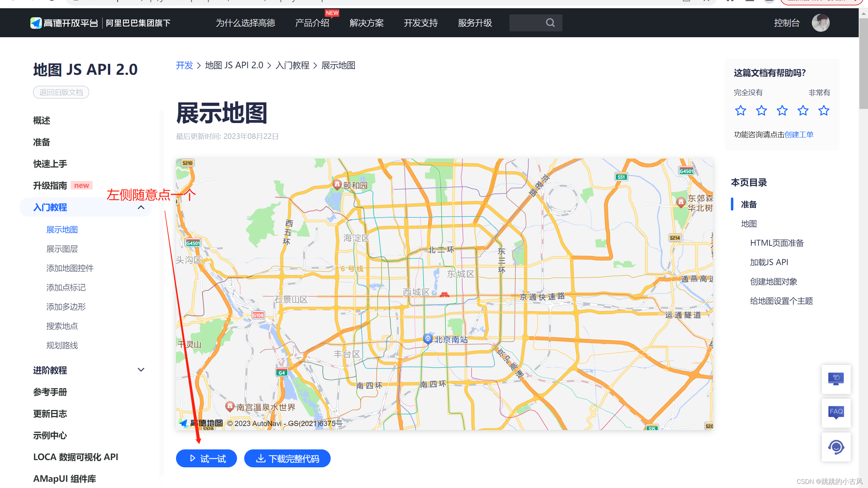Rate the document five stars

pos(824,111)
